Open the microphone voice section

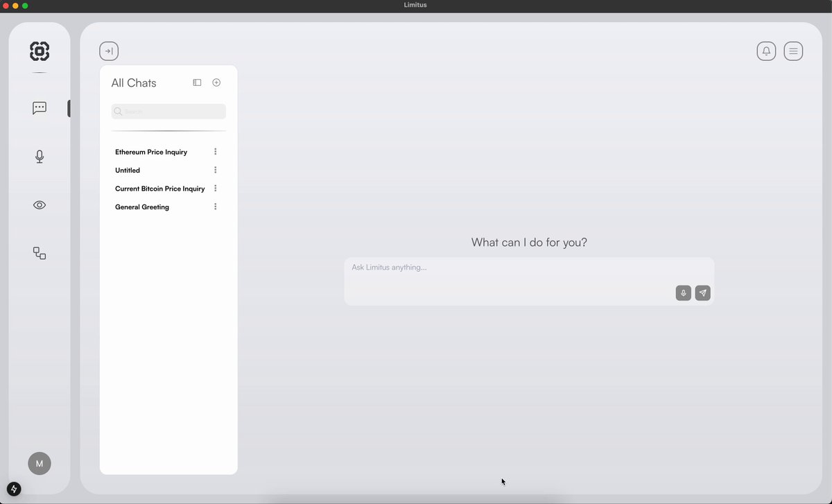tap(40, 157)
